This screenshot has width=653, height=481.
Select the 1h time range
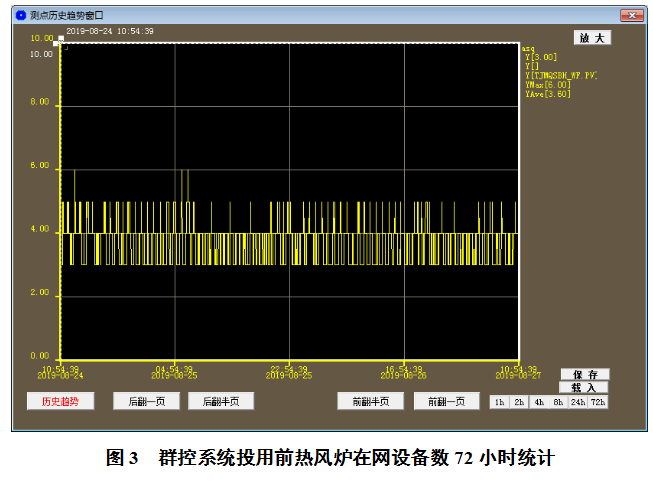click(x=499, y=402)
